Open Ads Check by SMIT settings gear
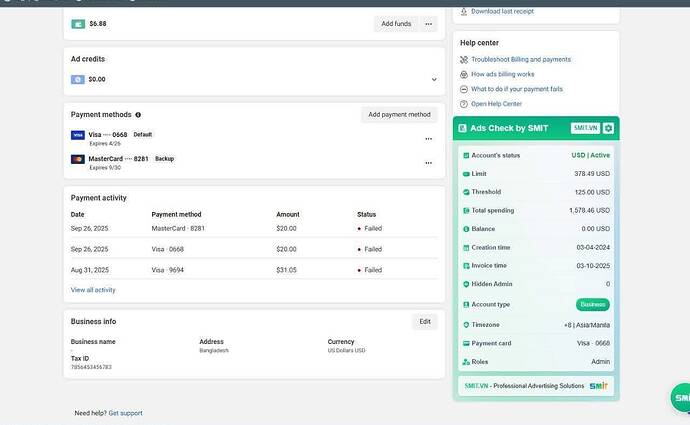 pos(608,128)
